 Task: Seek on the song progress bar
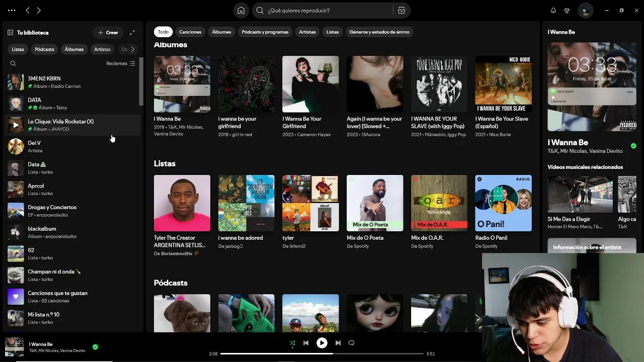(322, 353)
